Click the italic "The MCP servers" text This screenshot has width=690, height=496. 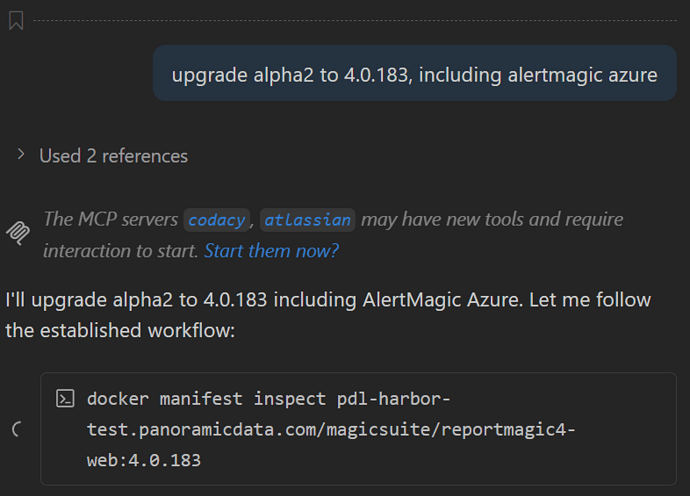110,219
